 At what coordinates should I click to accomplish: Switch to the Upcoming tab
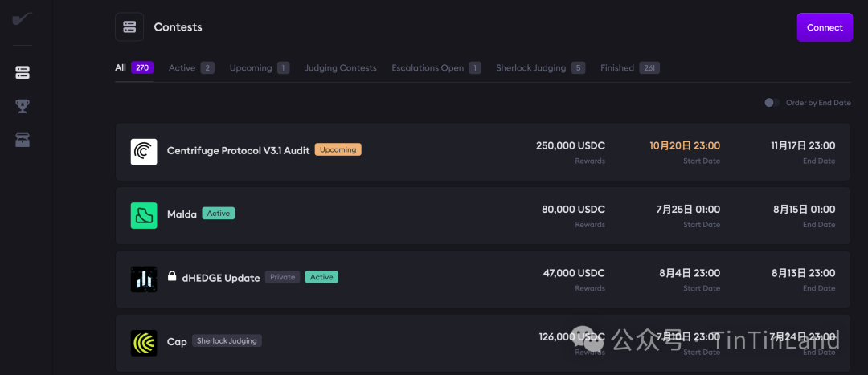point(260,68)
